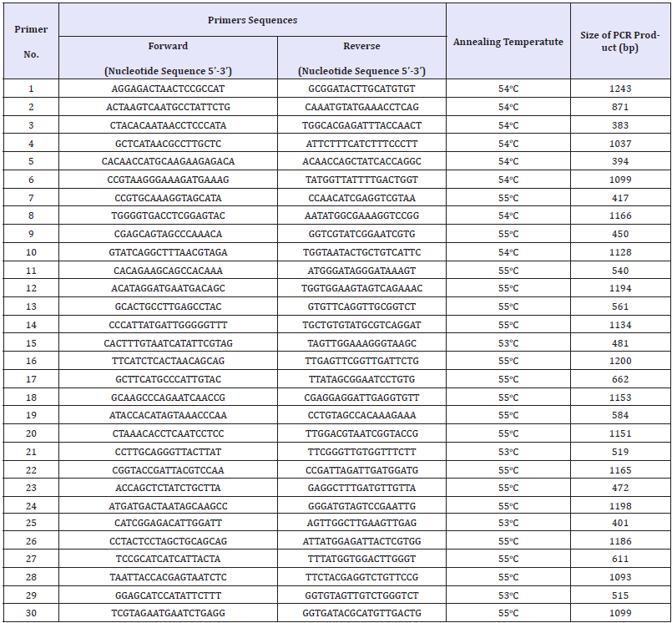Click annealing temperature in primer 21 row

[508, 452]
